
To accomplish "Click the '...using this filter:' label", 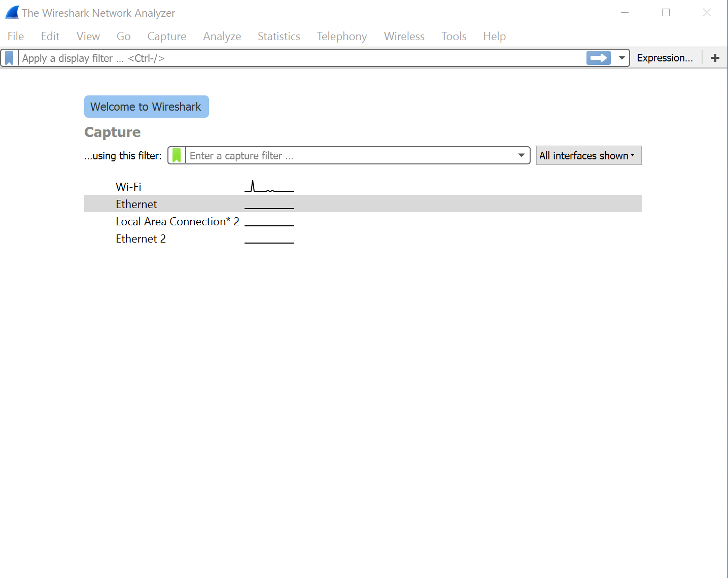I will (123, 156).
